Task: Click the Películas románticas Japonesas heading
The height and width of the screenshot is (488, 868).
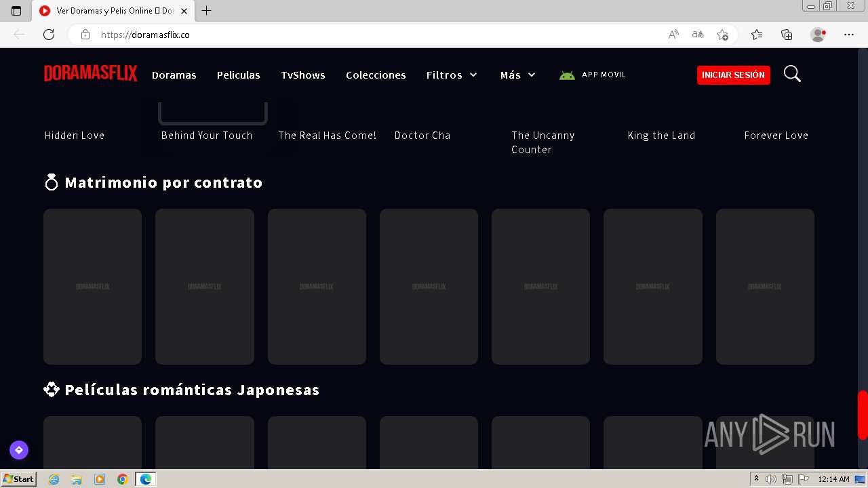Action: coord(192,390)
